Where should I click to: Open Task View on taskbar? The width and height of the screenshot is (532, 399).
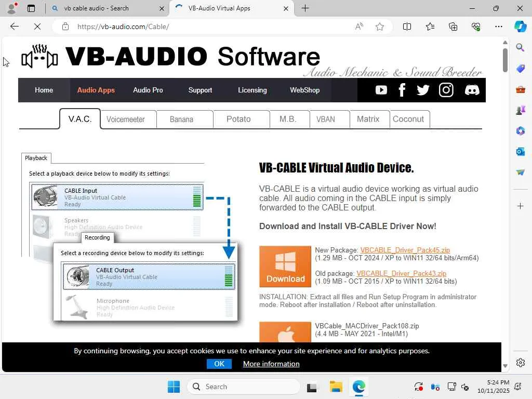click(x=312, y=387)
